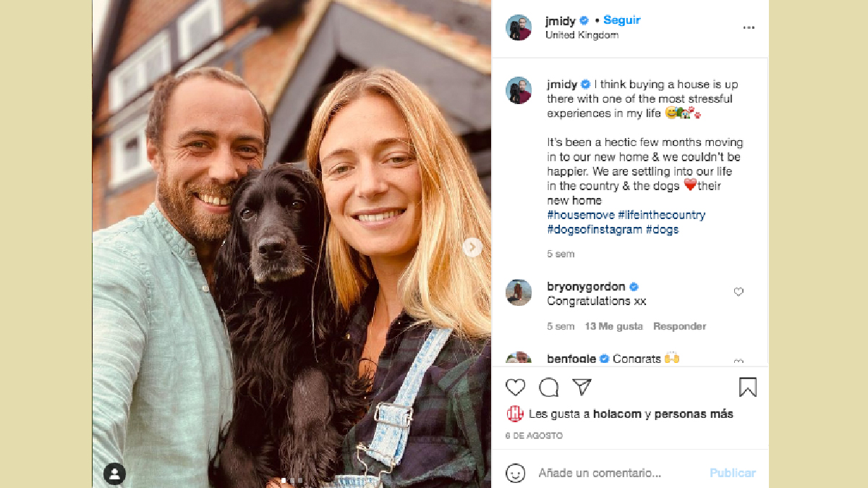
Task: Open the bryonygordon commenter avatar
Action: [x=519, y=293]
